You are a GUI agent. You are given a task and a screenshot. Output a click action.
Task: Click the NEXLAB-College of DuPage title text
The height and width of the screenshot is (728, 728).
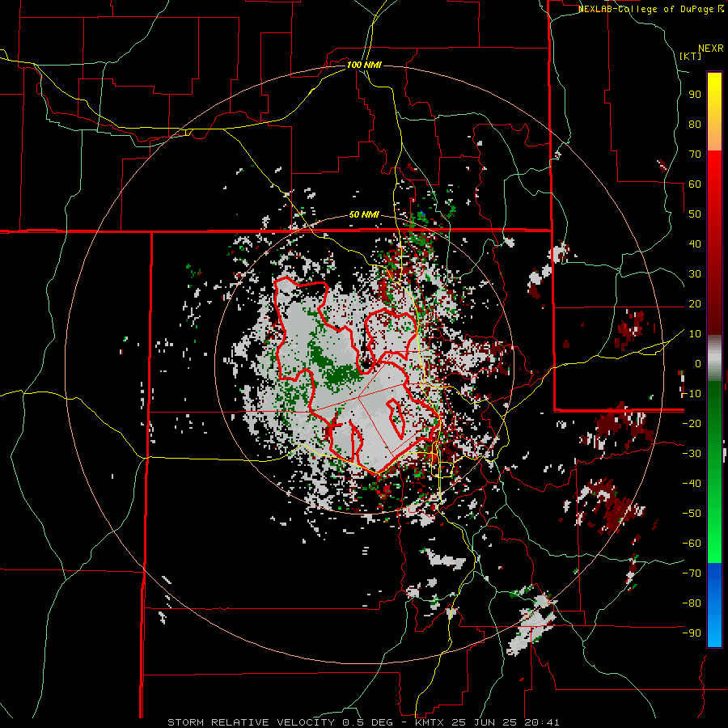tap(651, 9)
